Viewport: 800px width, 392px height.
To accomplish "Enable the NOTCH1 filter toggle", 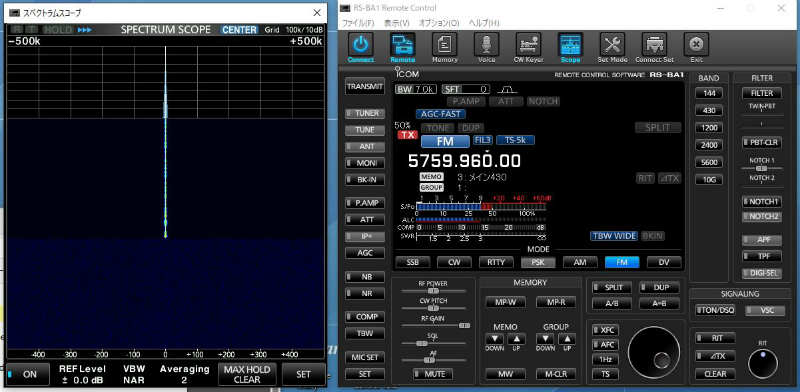I will point(761,202).
